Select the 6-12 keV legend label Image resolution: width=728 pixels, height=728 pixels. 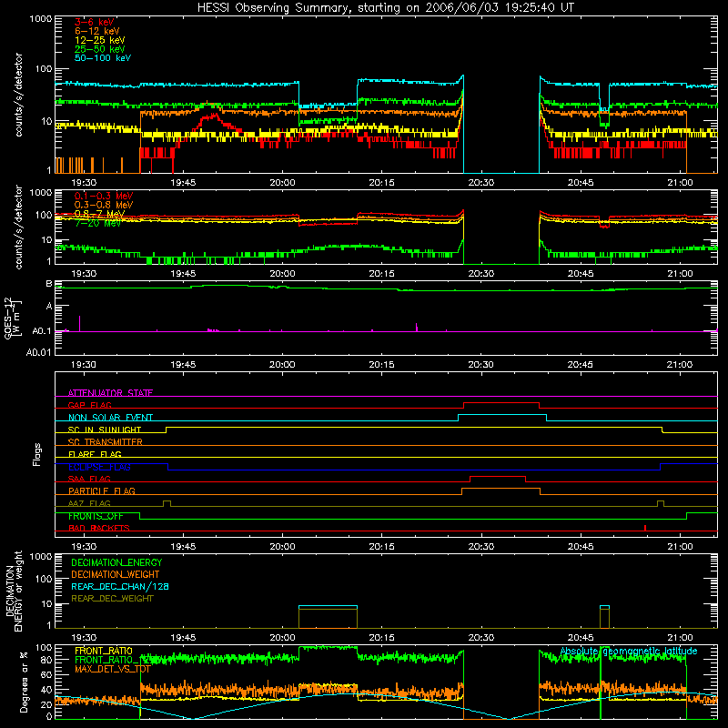pos(97,31)
